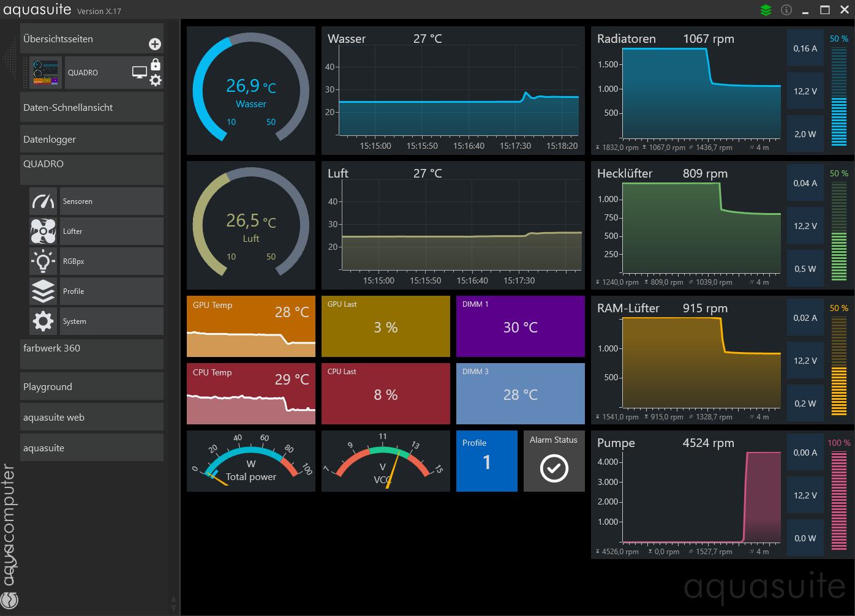
Task: Expand Daten-Schnellansicht section
Action: (92, 107)
